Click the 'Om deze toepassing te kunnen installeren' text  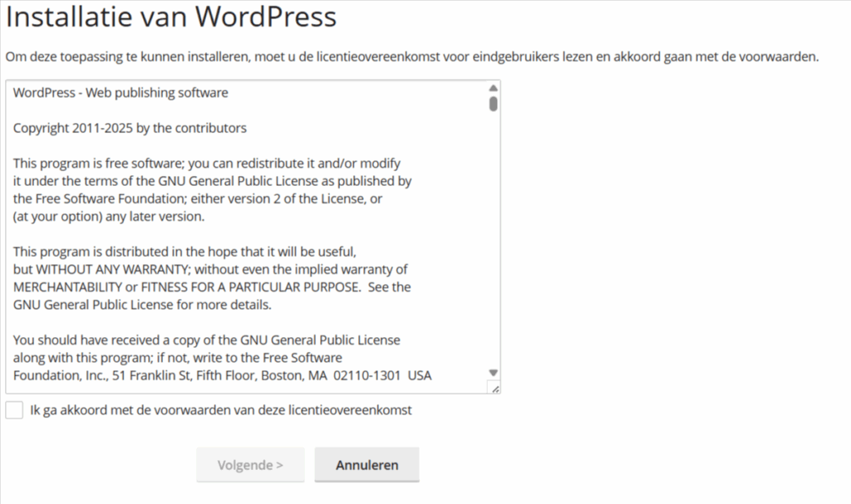tap(412, 57)
